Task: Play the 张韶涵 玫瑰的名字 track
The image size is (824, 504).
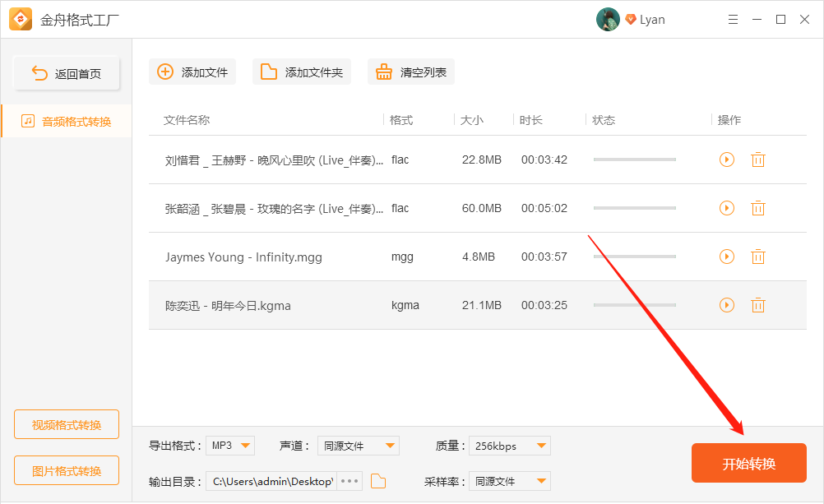Action: coord(726,208)
